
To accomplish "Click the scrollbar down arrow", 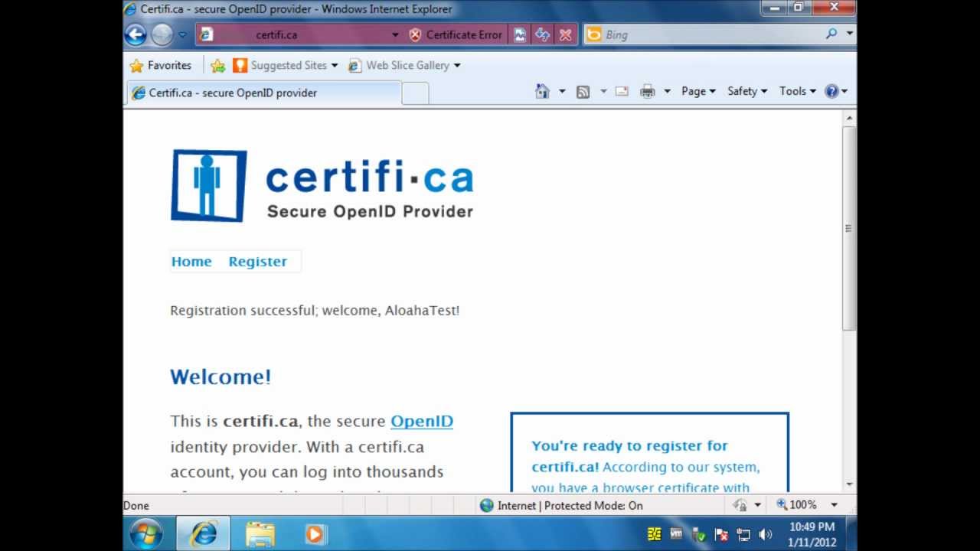I will 849,484.
